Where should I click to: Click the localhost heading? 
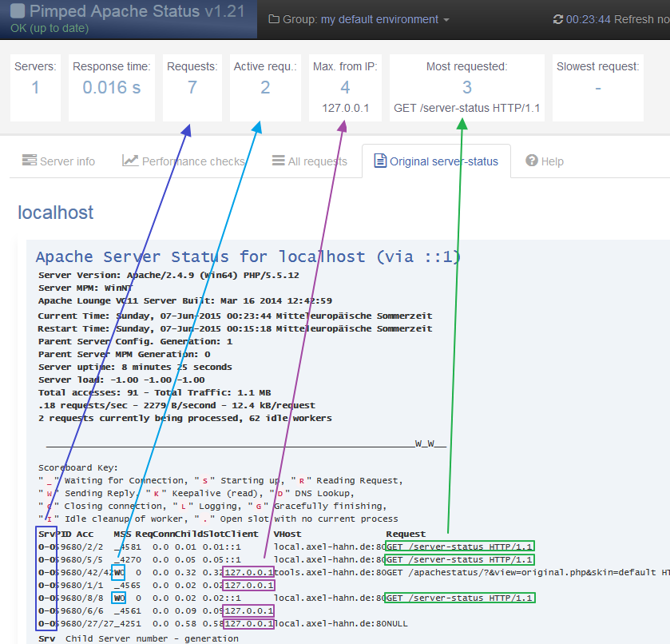tap(56, 213)
